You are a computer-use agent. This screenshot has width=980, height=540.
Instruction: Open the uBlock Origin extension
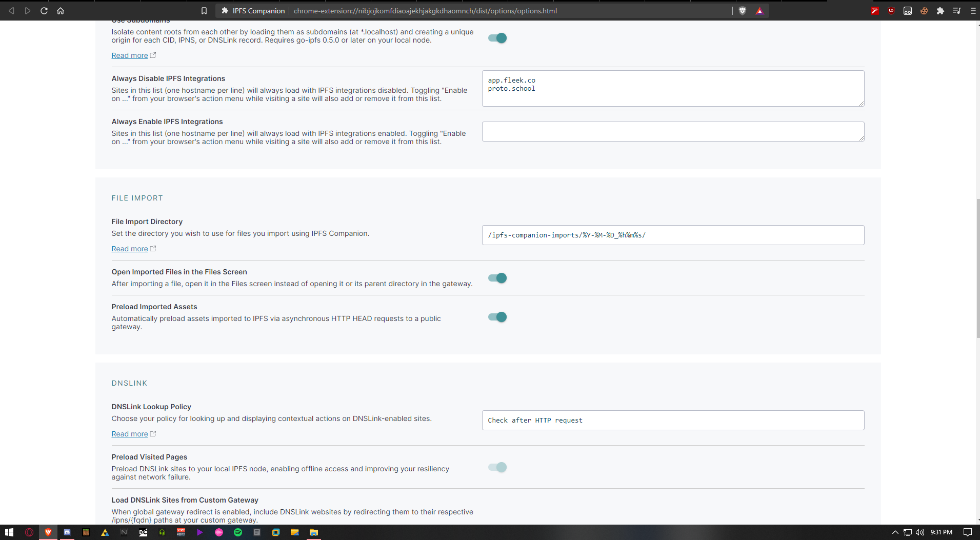(891, 10)
